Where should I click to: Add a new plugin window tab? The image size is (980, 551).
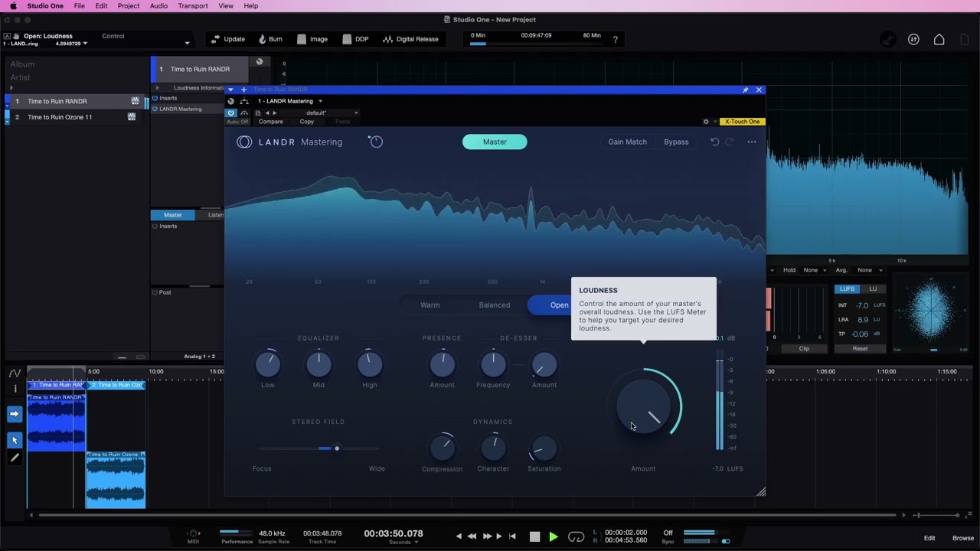pos(243,90)
